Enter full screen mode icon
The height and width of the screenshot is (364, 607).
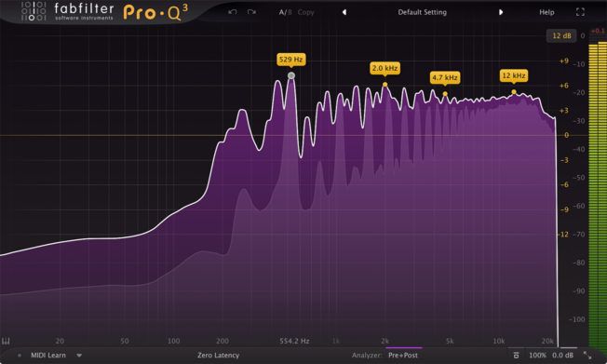click(580, 12)
